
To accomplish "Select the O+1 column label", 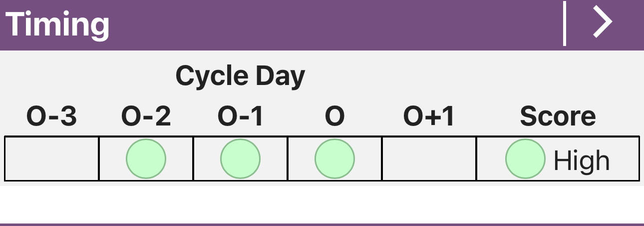I will click(429, 117).
